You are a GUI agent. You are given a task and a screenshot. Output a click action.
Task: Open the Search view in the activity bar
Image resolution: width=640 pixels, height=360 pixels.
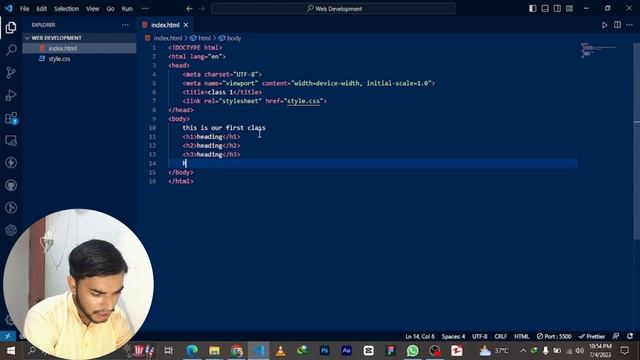[11, 50]
